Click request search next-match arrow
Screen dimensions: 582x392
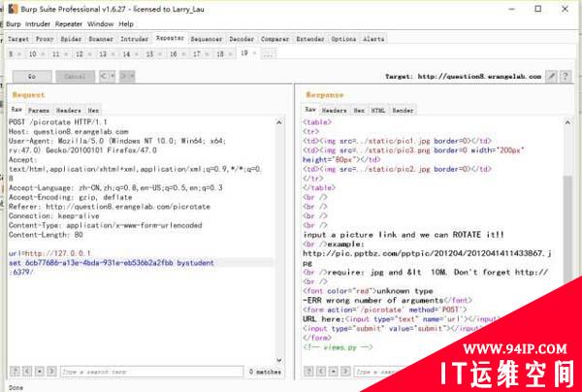pyautogui.click(x=52, y=372)
